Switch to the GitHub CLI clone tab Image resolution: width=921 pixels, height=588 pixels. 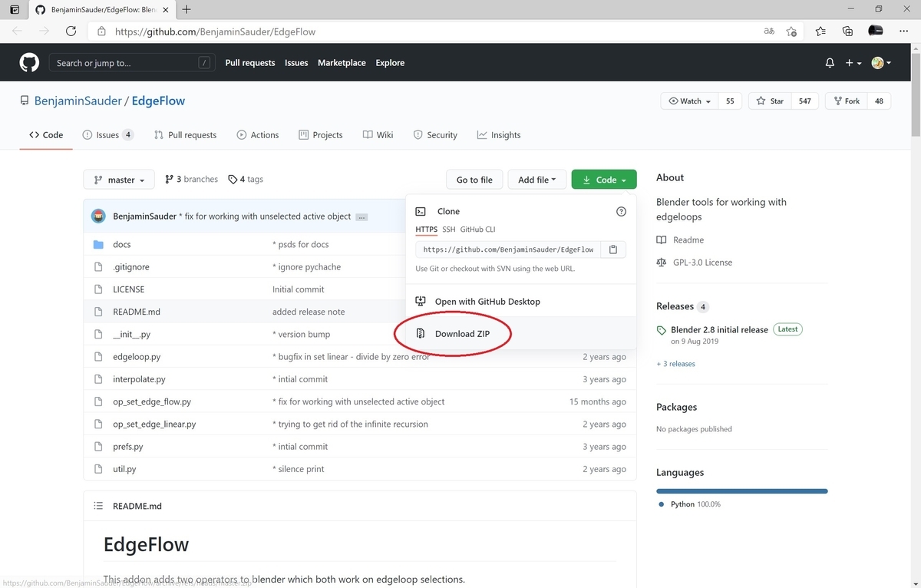pos(477,230)
